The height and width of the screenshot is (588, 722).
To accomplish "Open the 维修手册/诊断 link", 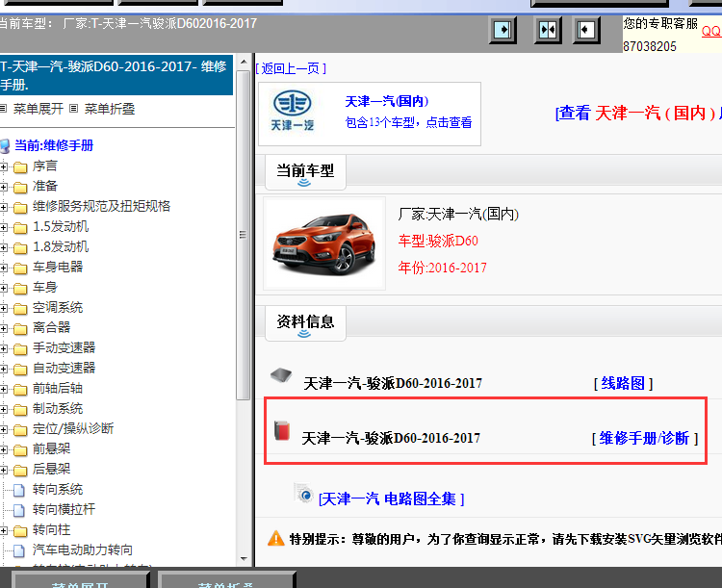I will click(x=645, y=438).
